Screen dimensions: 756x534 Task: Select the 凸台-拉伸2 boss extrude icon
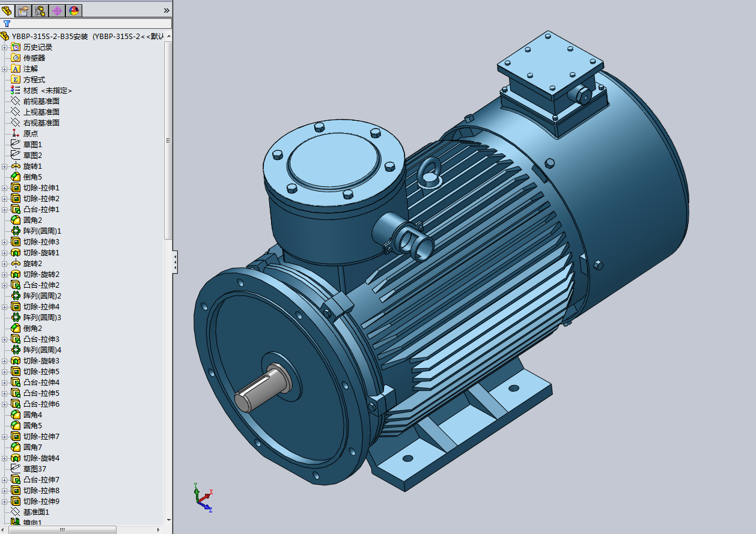click(x=16, y=285)
